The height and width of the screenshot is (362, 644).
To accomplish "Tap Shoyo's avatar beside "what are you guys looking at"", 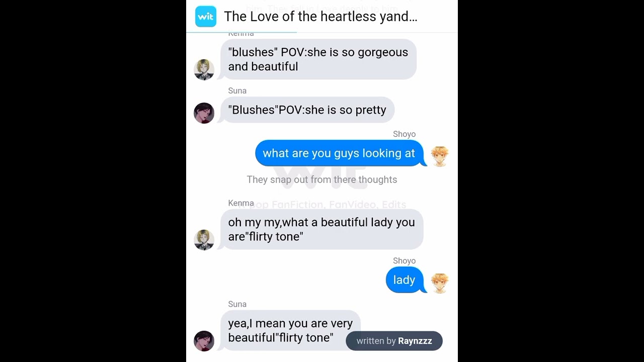I will pos(440,156).
